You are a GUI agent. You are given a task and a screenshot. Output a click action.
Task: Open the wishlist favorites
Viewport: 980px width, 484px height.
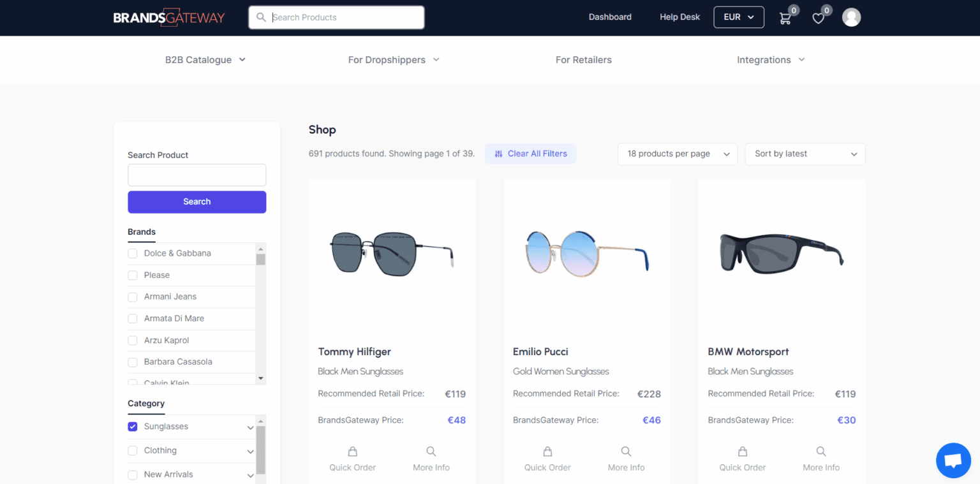tap(819, 18)
